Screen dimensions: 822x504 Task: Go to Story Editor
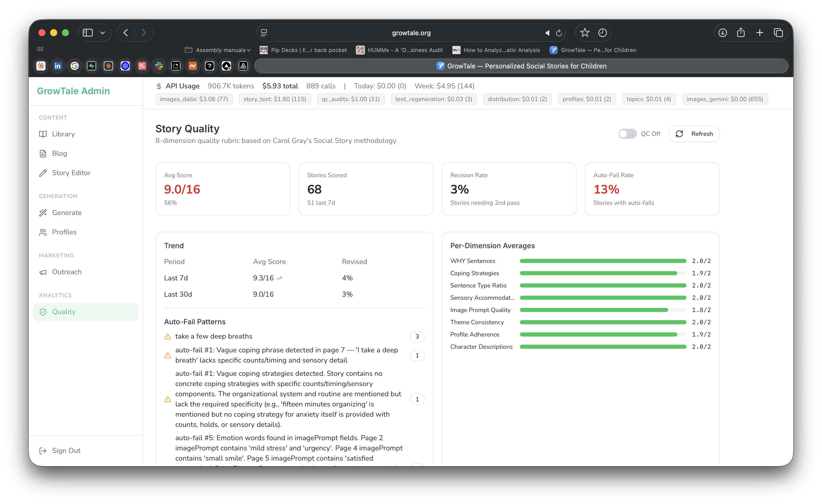tap(71, 173)
